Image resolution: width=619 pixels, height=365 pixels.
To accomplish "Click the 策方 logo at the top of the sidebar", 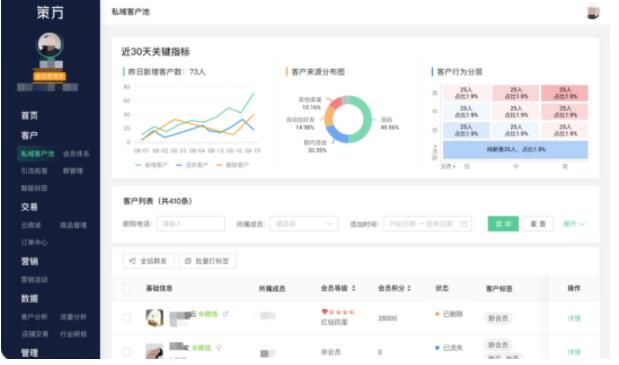I will tap(50, 13).
